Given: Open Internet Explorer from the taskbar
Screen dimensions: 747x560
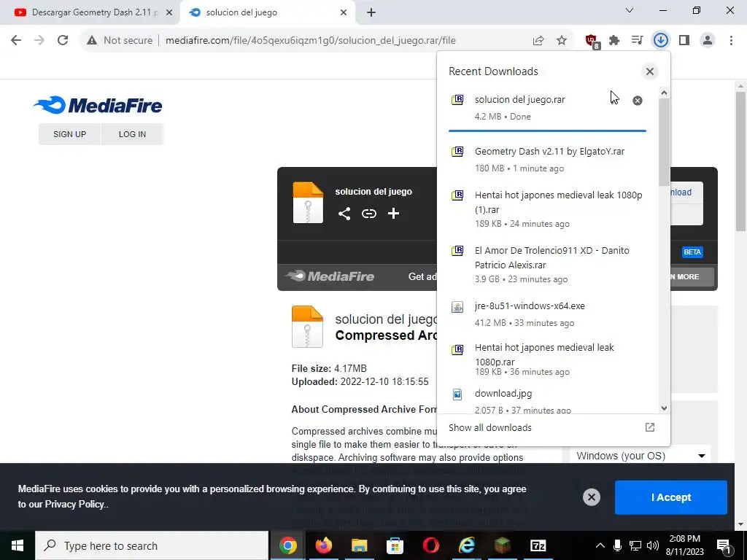Looking at the screenshot, I should (466, 545).
